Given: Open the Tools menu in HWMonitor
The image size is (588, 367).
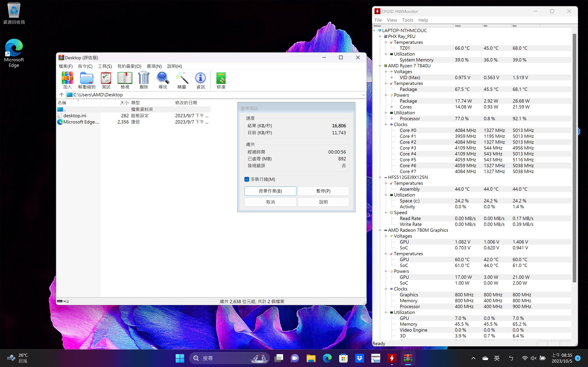Looking at the screenshot, I should point(408,20).
